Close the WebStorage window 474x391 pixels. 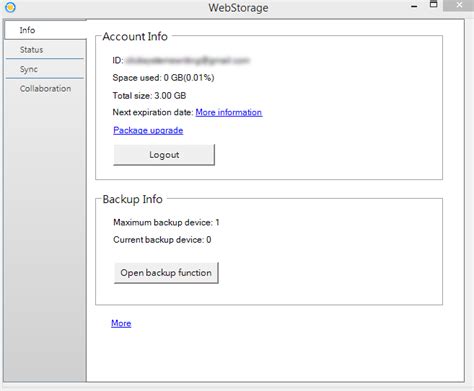(459, 5)
